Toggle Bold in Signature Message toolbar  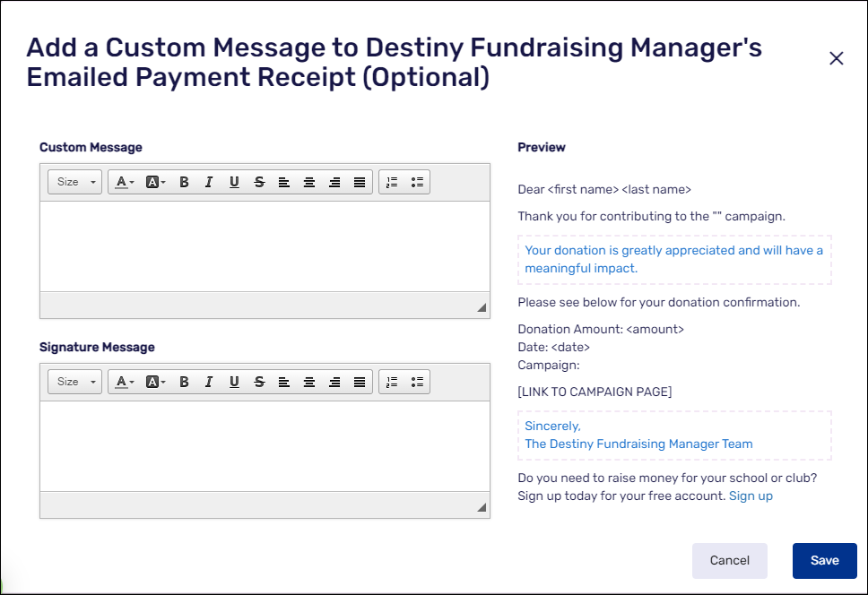tap(184, 382)
